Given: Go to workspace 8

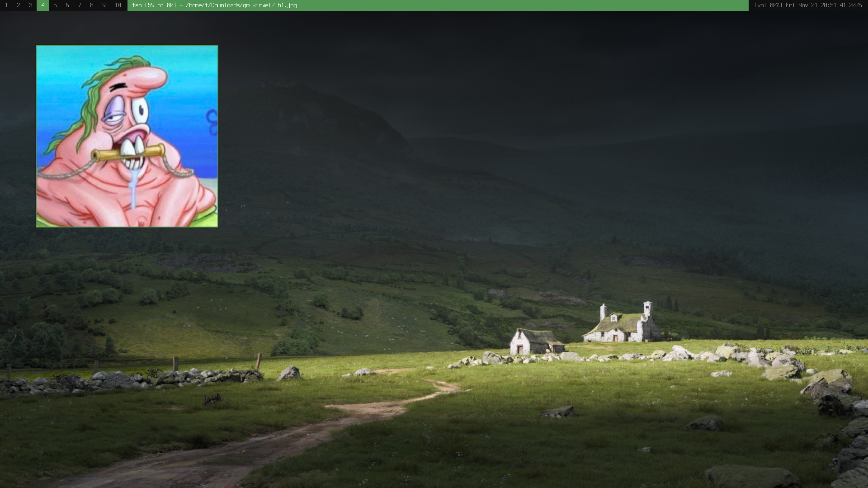Looking at the screenshot, I should (x=92, y=5).
